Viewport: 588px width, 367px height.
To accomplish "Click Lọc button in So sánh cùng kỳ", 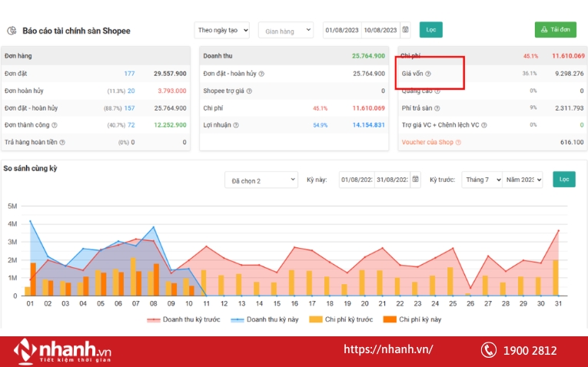I will pos(564,180).
